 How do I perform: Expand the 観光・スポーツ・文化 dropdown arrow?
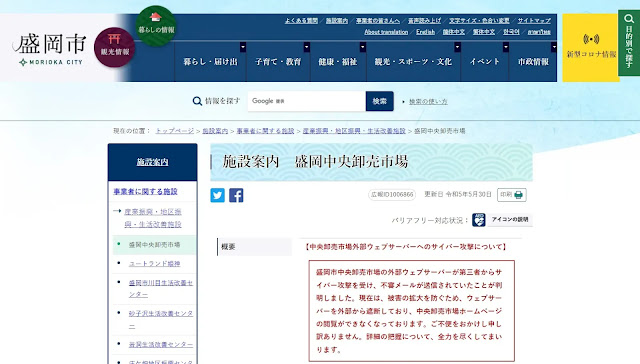pyautogui.click(x=457, y=47)
